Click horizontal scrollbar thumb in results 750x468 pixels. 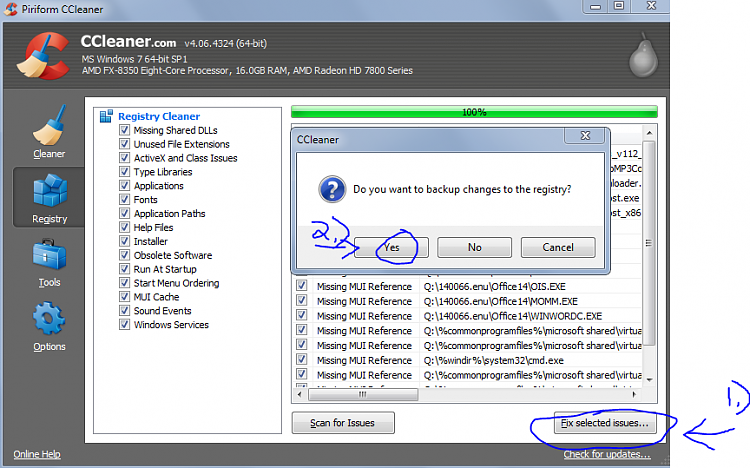coord(363,395)
